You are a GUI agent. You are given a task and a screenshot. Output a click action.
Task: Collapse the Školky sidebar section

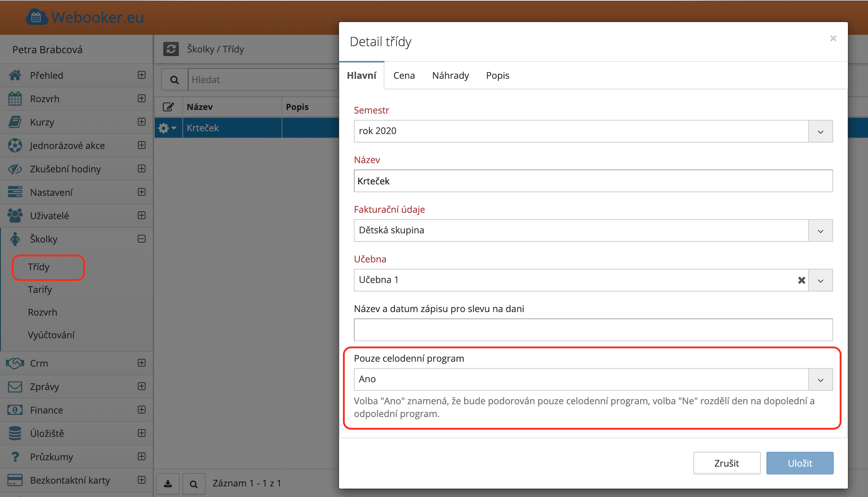[x=142, y=239]
